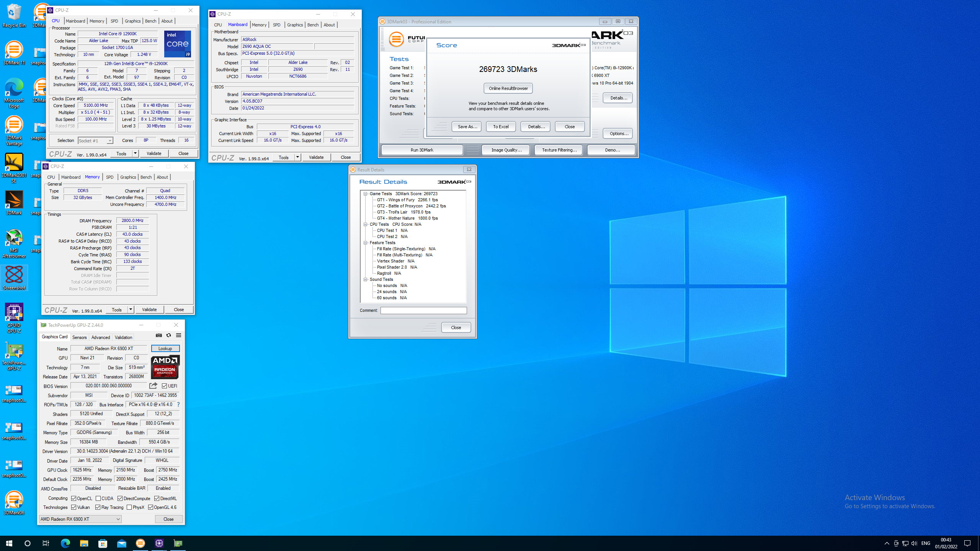Toggle the PhysX checkbox
Viewport: 980px width, 551px height.
pos(129,507)
